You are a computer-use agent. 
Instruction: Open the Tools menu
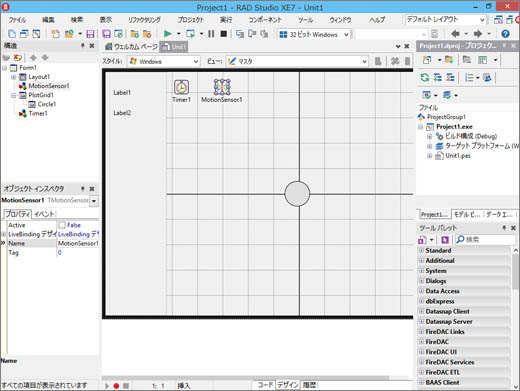click(305, 20)
